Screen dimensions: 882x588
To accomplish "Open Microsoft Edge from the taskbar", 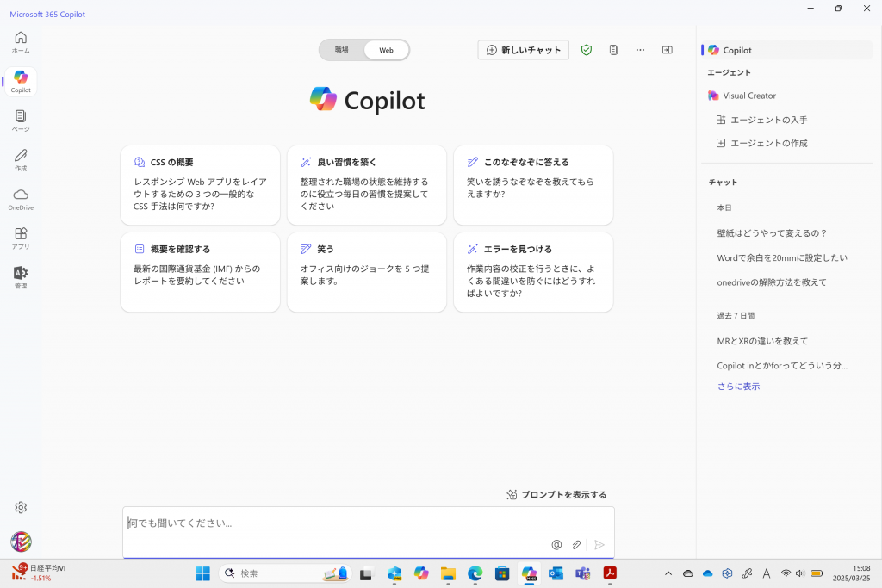I will click(475, 573).
